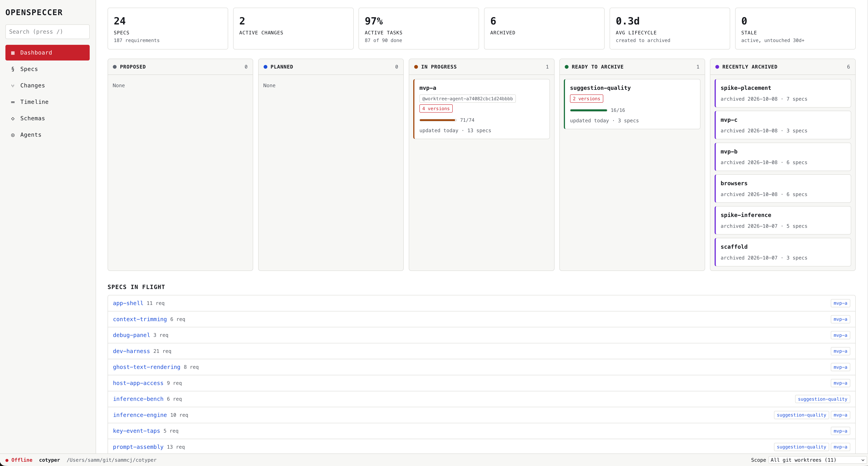Go to the Changes page
This screenshot has height=466, width=868.
coord(47,86)
